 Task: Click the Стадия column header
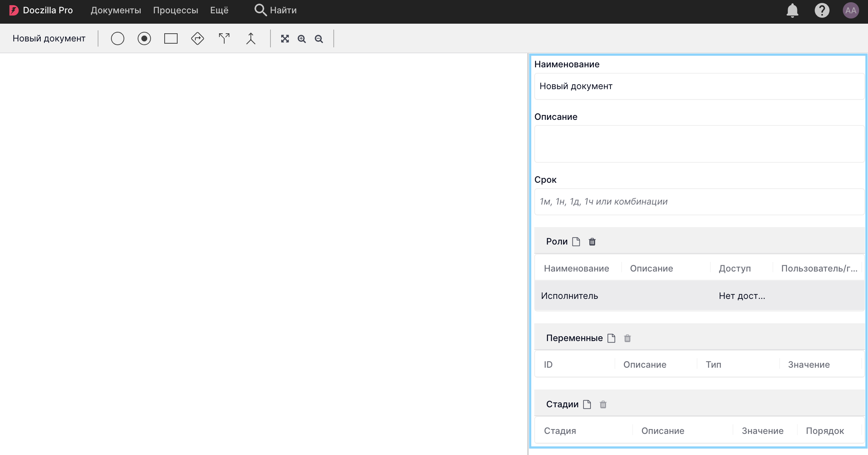[x=560, y=431]
